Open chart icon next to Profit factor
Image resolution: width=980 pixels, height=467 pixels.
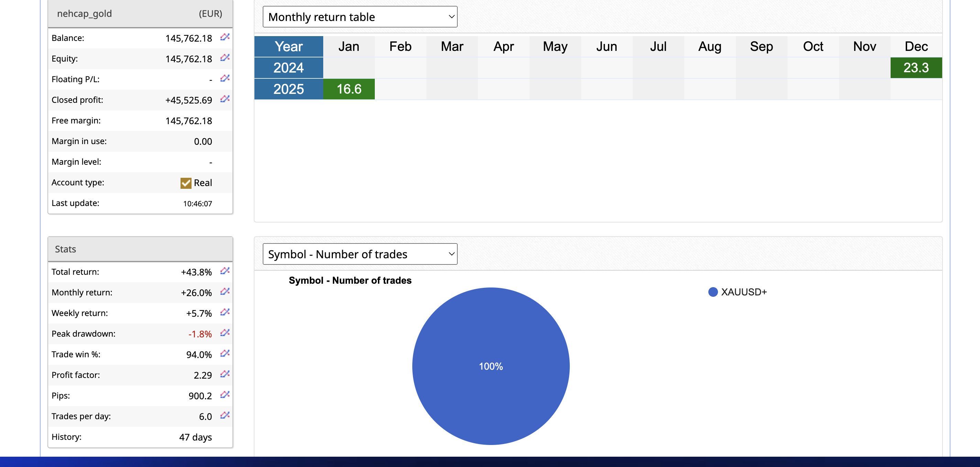click(x=225, y=374)
